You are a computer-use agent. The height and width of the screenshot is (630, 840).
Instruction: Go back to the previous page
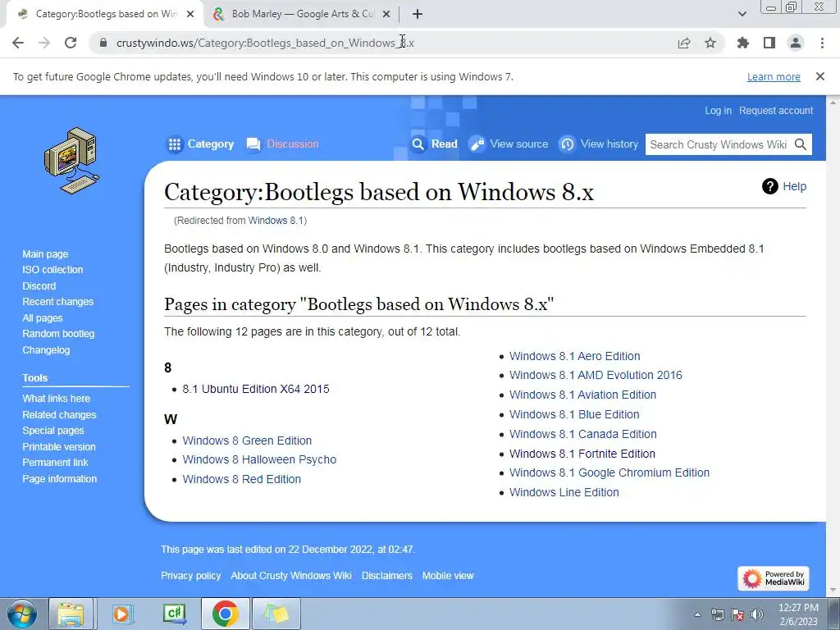18,43
